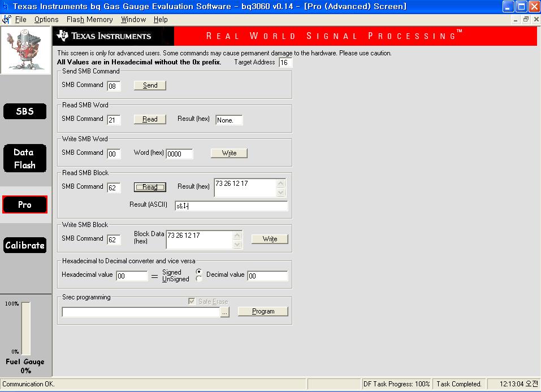Open the SBS screen

pos(25,111)
